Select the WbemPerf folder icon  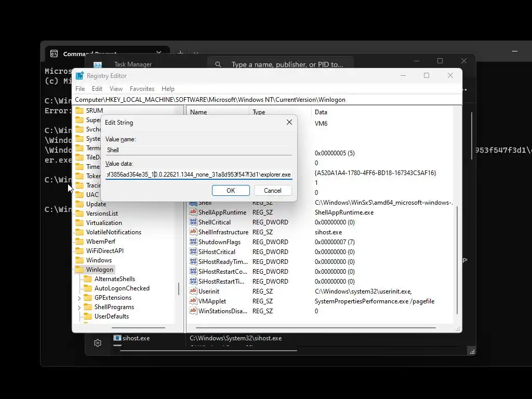click(79, 241)
